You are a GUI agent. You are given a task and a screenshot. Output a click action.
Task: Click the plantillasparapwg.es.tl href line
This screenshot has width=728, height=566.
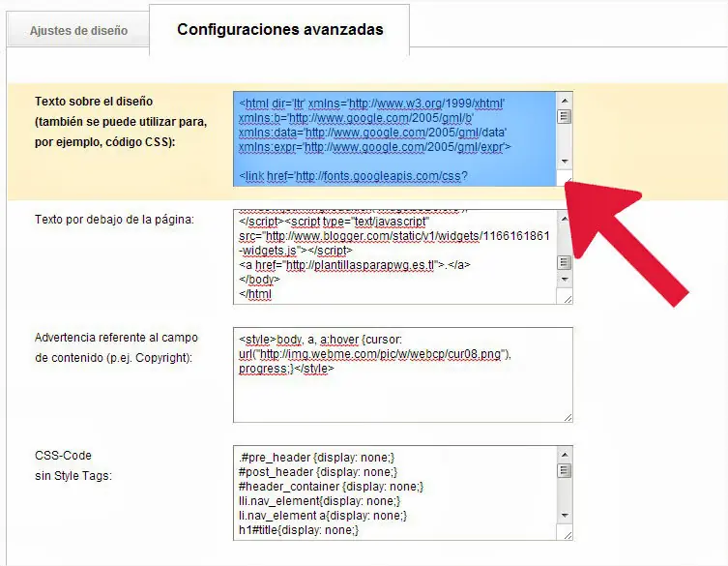[354, 265]
